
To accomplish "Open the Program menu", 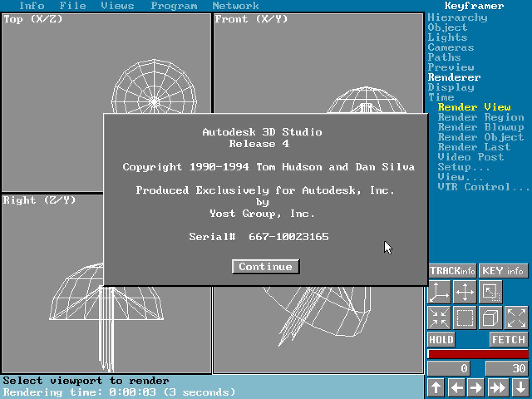I will point(174,6).
